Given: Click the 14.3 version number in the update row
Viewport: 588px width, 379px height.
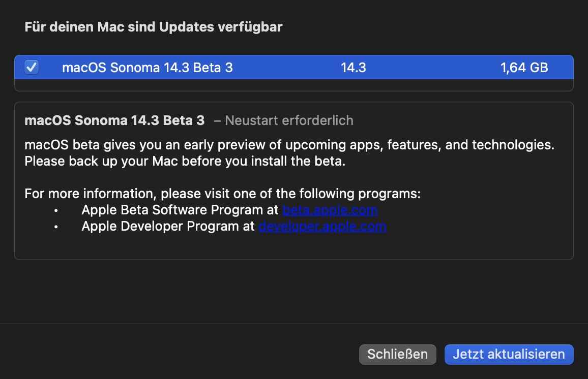Looking at the screenshot, I should [354, 68].
